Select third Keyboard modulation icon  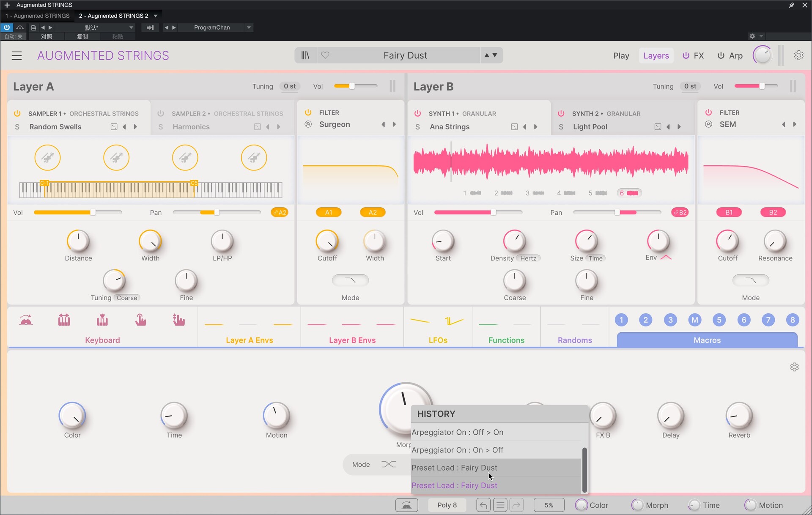coord(102,320)
